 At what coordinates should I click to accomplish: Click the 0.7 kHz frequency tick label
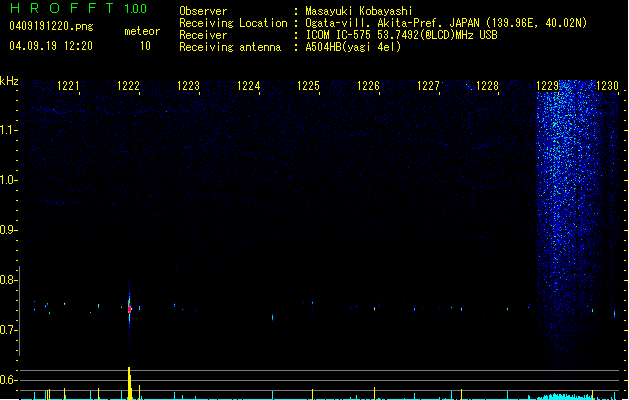[x=7, y=330]
